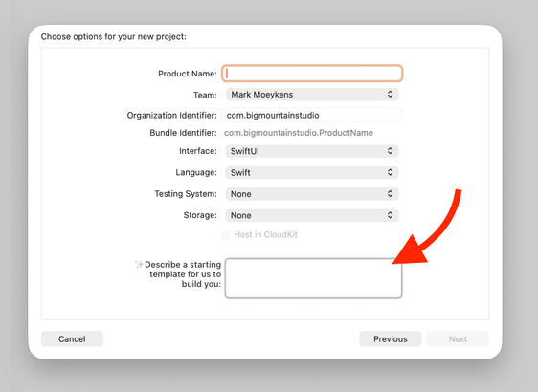Click the chevron arrows on Interface selector
Screen dimensions: 538x392
tap(391, 151)
